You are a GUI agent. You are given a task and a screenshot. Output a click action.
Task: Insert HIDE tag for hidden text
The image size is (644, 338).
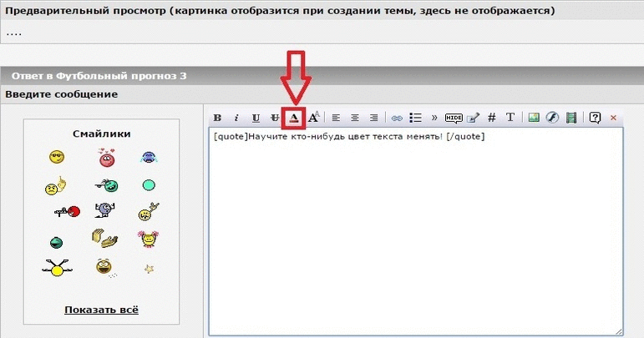click(454, 118)
